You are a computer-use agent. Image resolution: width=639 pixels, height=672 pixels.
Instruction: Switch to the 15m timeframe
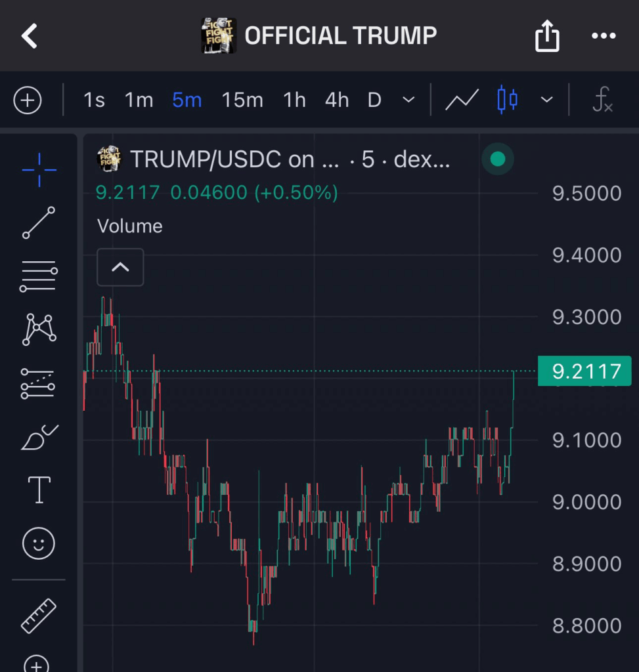click(242, 100)
